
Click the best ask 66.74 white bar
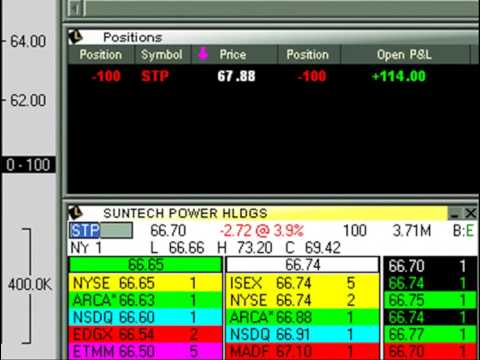pos(302,265)
